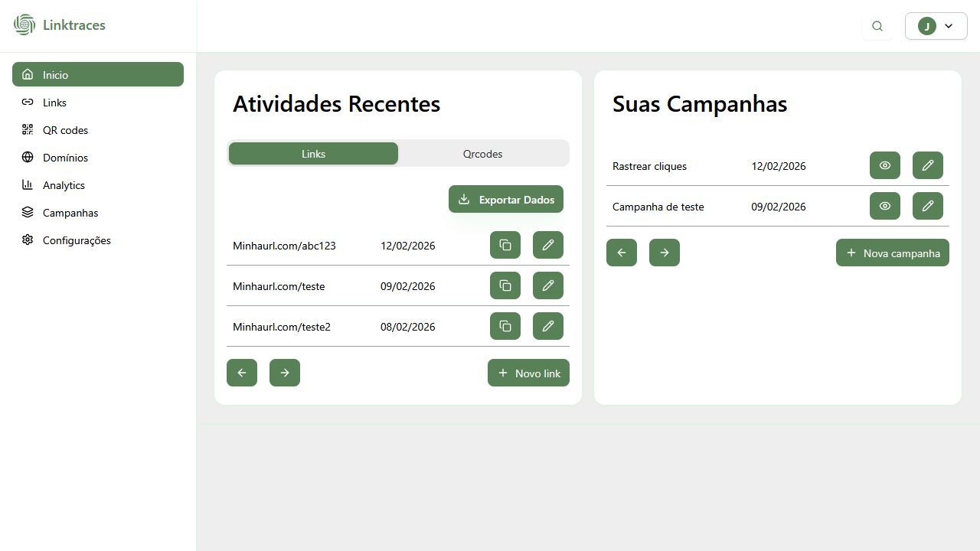Edit the Campanha de teste campaign

(x=928, y=206)
